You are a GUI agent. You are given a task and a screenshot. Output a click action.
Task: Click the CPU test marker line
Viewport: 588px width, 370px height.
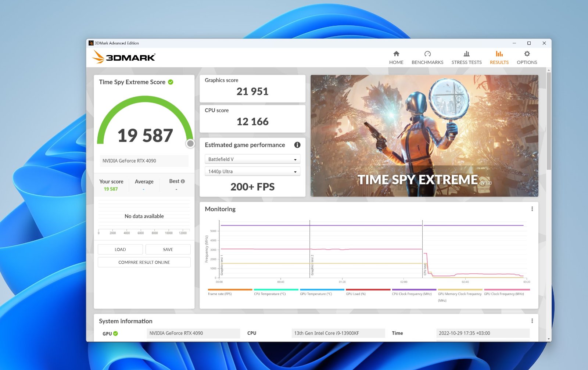[422, 249]
